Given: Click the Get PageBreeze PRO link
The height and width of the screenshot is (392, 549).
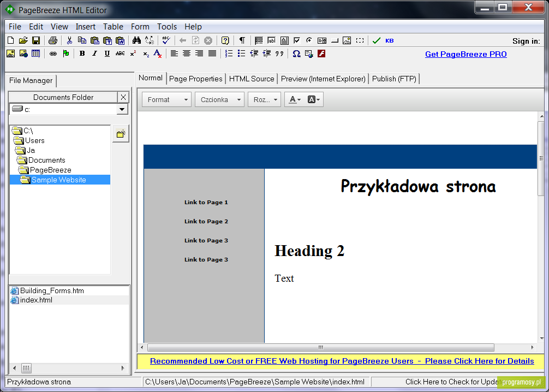Looking at the screenshot, I should (x=466, y=54).
